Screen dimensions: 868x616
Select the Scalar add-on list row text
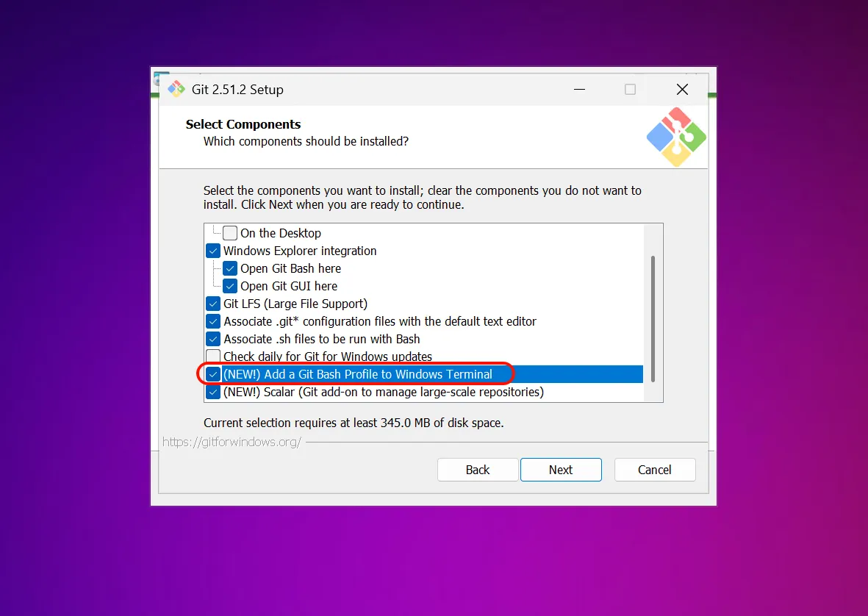click(383, 392)
